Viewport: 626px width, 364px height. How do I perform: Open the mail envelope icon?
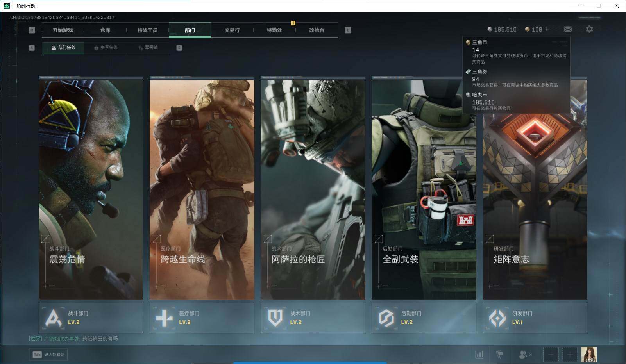pos(568,29)
